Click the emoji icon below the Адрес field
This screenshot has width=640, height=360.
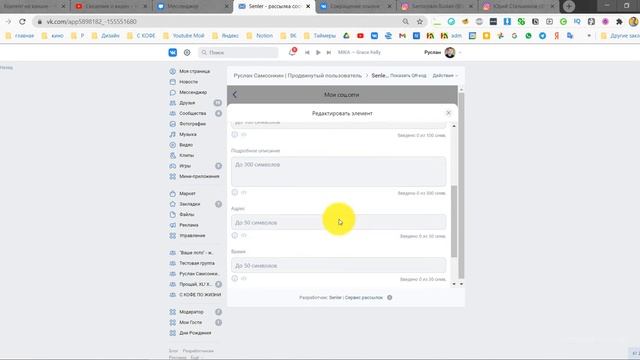(235, 235)
